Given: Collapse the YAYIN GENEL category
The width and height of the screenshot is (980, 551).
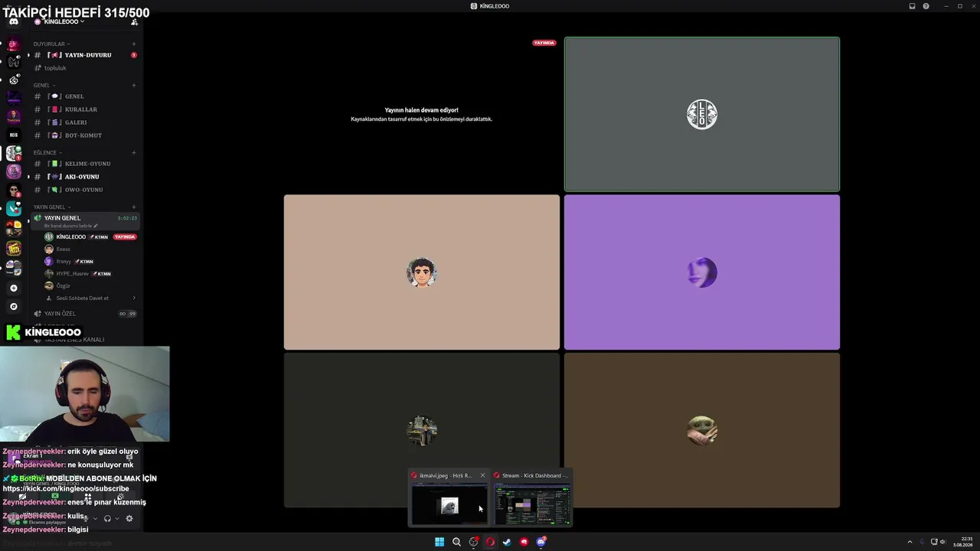Looking at the screenshot, I should click(x=52, y=207).
